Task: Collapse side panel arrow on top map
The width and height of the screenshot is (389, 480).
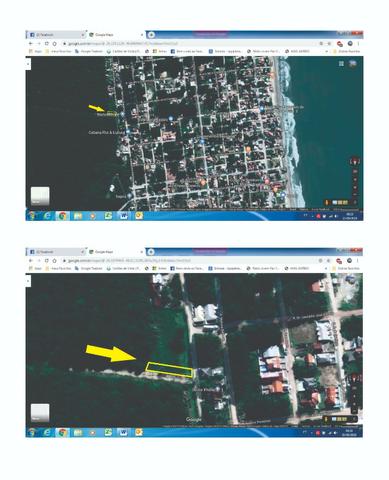Action: tap(28, 63)
